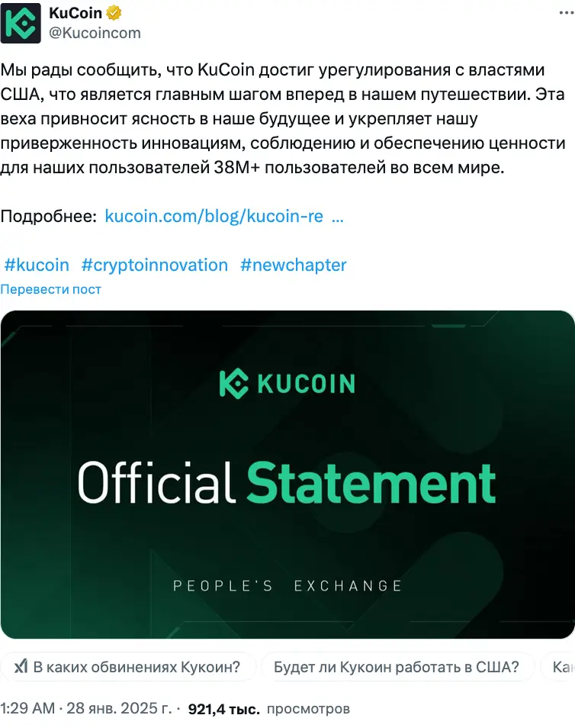Image resolution: width=575 pixels, height=728 pixels.
Task: Ask "Будет ли Кукоин работать в США?"
Action: pos(397,667)
